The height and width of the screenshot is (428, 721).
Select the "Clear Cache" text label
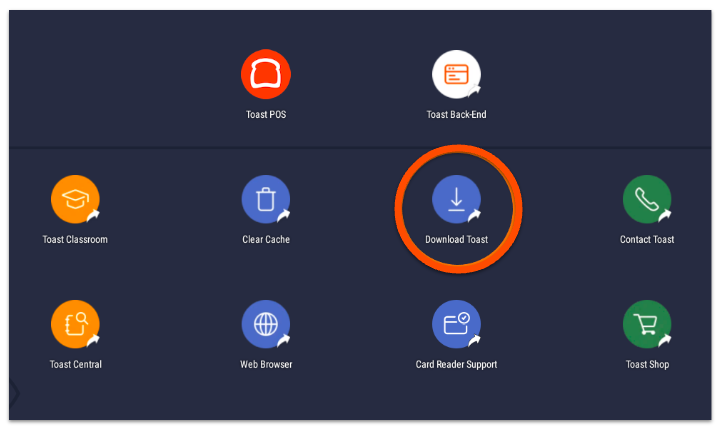[x=265, y=240]
